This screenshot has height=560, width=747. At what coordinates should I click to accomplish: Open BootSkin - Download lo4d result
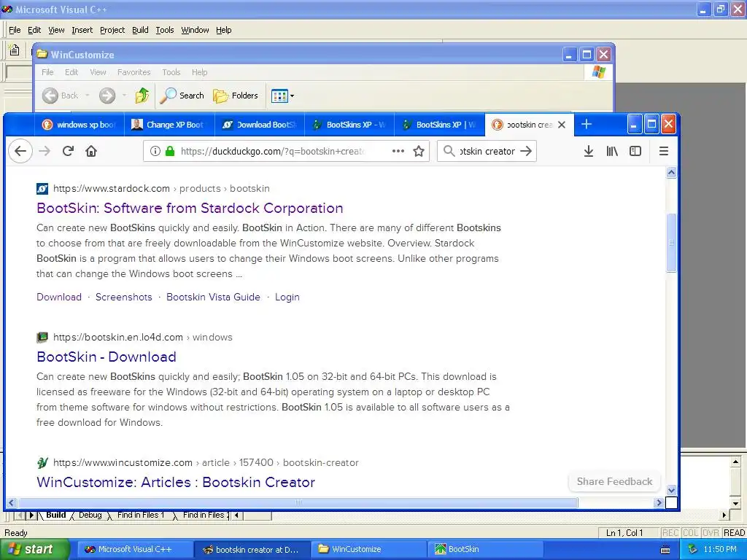107,357
